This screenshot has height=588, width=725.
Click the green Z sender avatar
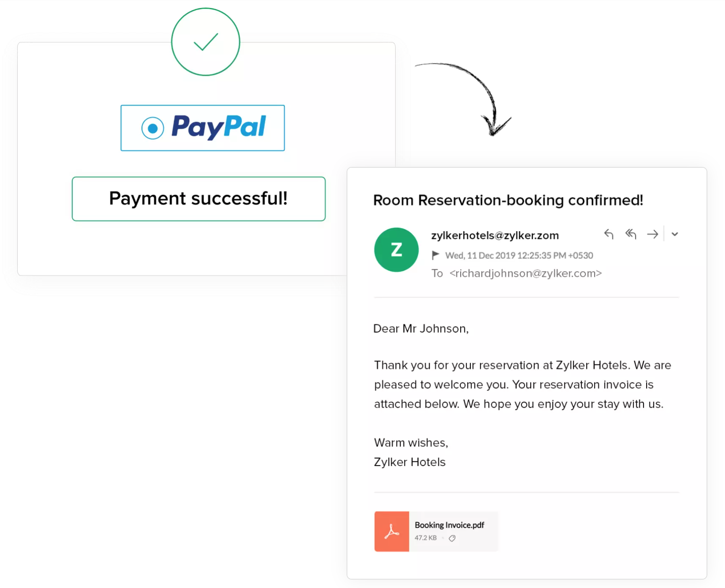coord(396,250)
